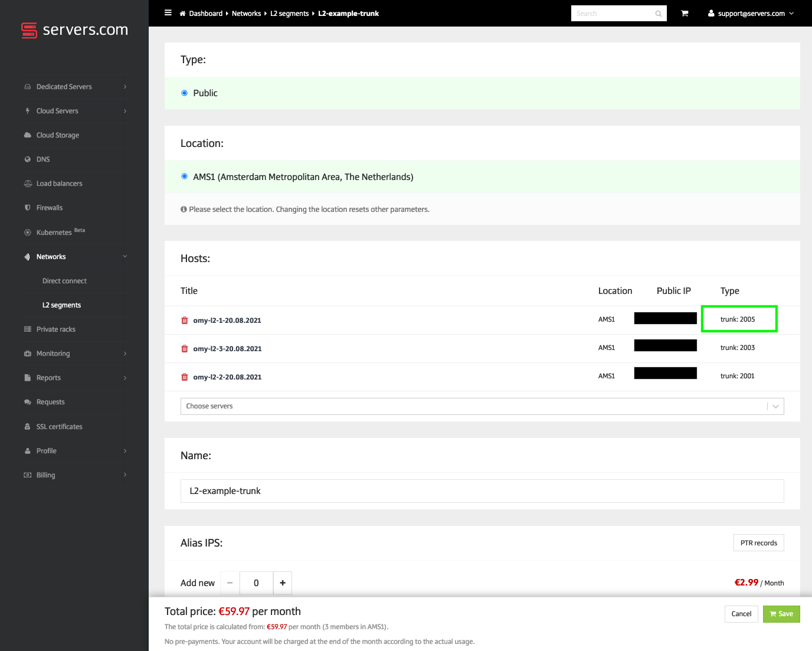812x651 pixels.
Task: Remove host omy-l2-3-20.08.2021 with trash icon
Action: click(x=185, y=349)
